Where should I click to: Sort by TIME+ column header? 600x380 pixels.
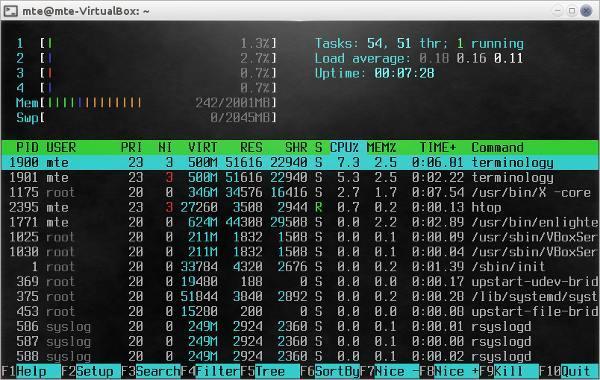click(x=438, y=147)
